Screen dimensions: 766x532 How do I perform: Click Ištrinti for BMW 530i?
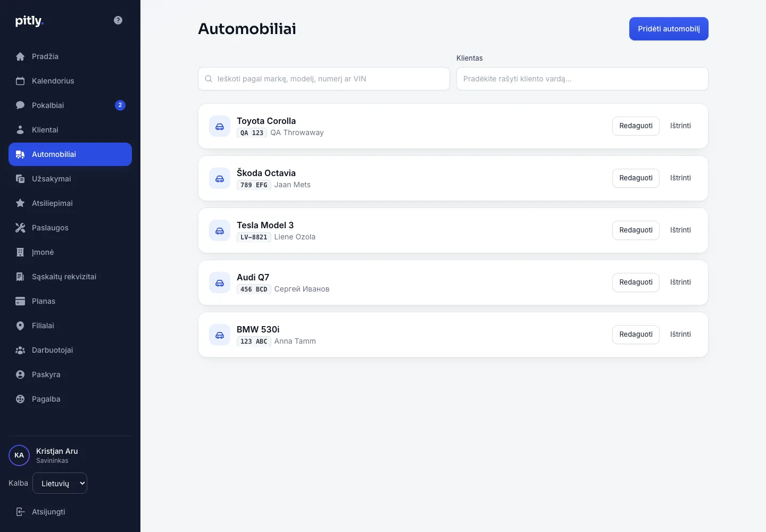680,335
